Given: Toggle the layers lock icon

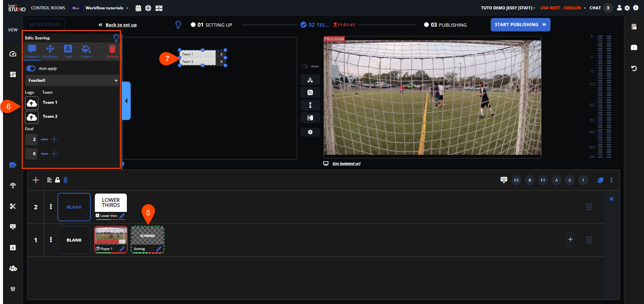Looking at the screenshot, I should pos(57,180).
